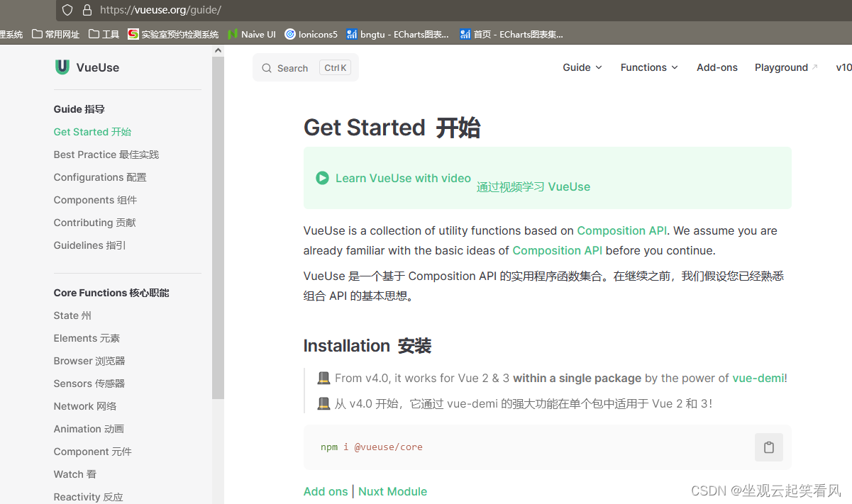This screenshot has height=504, width=852.
Task: Open Components 组件 page
Action: pos(95,200)
